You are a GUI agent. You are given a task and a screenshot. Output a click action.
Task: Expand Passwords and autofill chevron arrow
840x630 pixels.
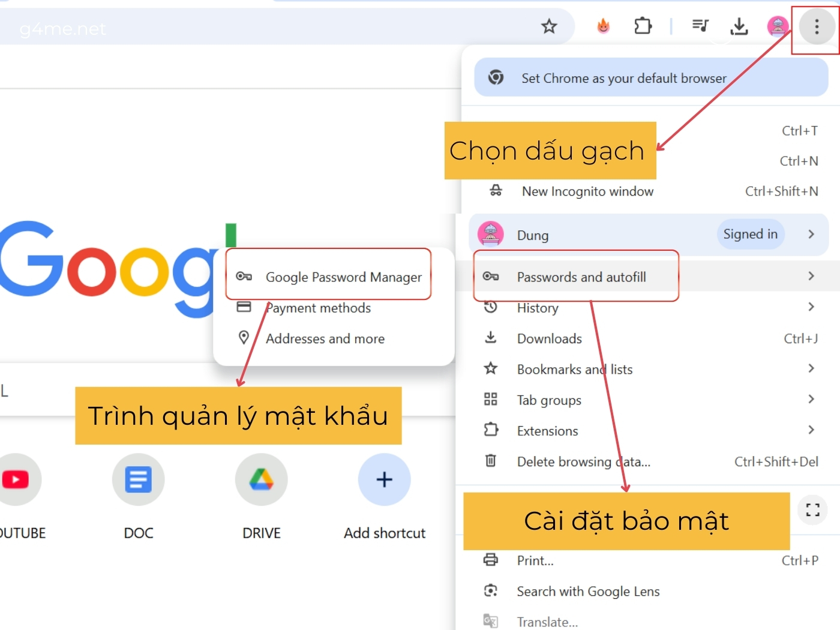pyautogui.click(x=811, y=276)
